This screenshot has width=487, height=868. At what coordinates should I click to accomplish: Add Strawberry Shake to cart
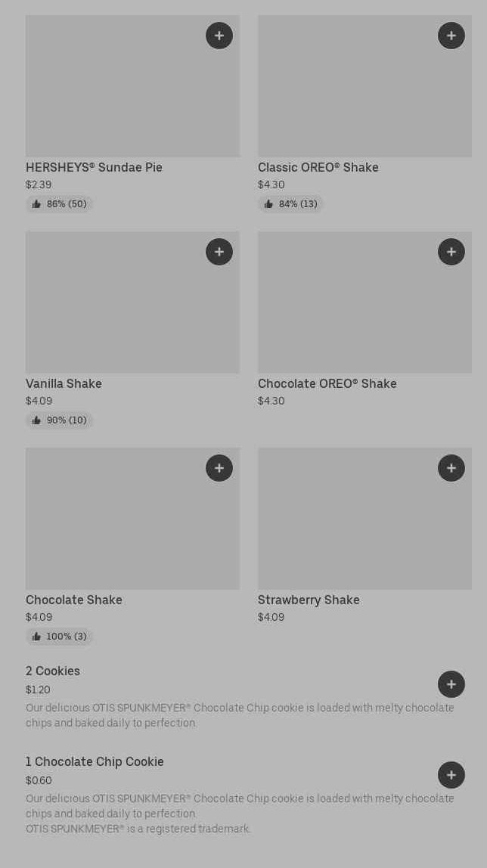451,468
